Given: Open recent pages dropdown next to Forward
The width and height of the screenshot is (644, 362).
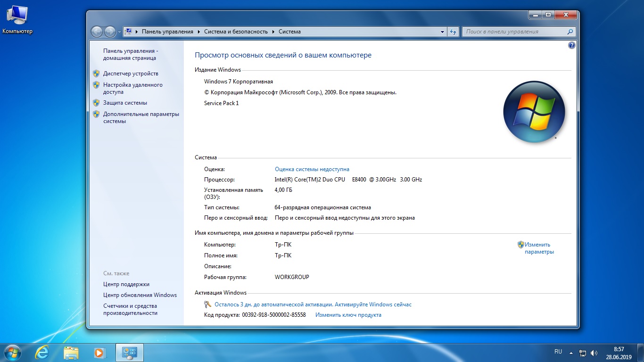Looking at the screenshot, I should (119, 32).
